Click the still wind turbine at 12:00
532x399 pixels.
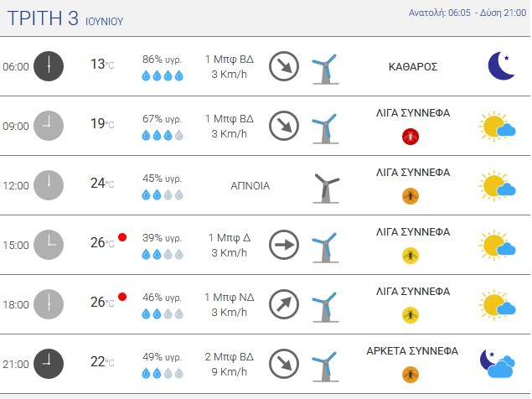coord(326,188)
